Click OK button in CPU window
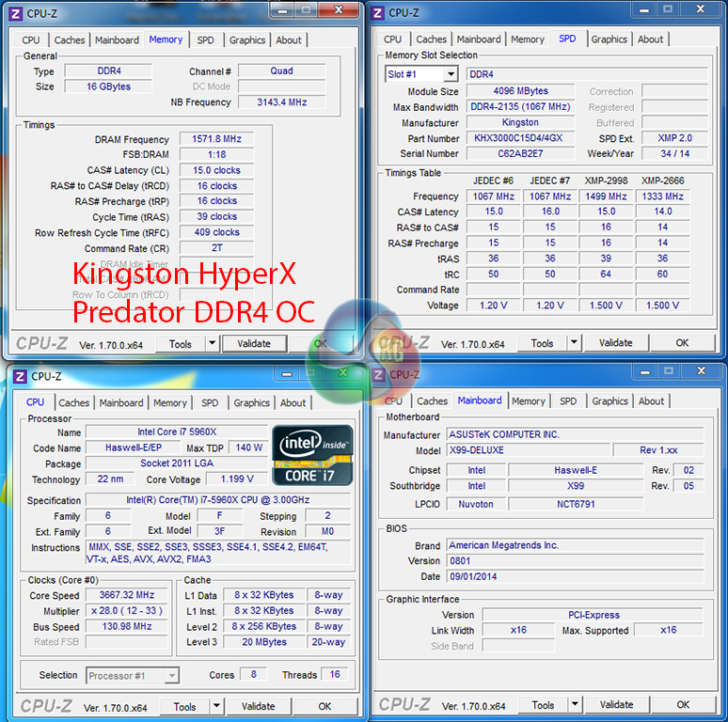The height and width of the screenshot is (722, 728). point(324,707)
